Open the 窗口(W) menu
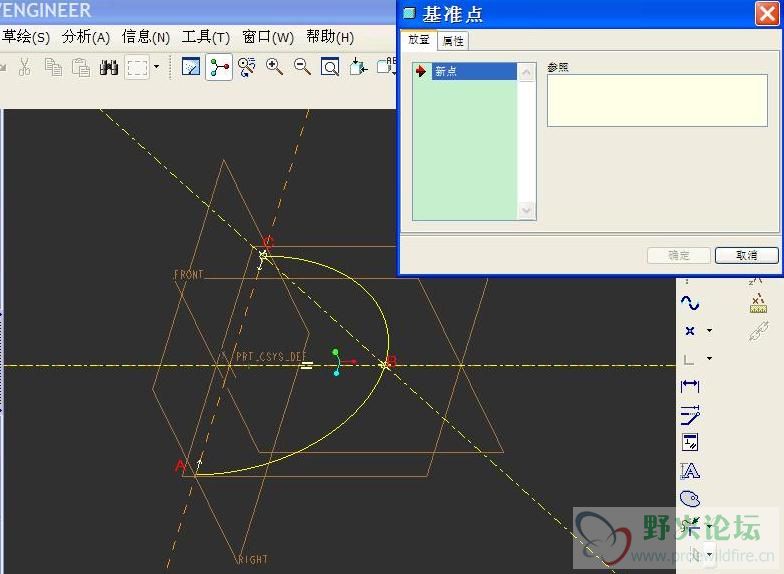 coord(268,37)
